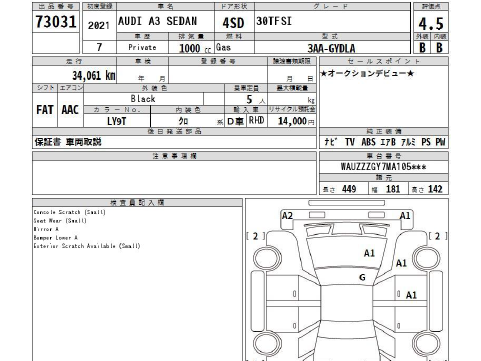481x361 pixels.
Task: Select the first registration year 2021
Action: pyautogui.click(x=99, y=25)
